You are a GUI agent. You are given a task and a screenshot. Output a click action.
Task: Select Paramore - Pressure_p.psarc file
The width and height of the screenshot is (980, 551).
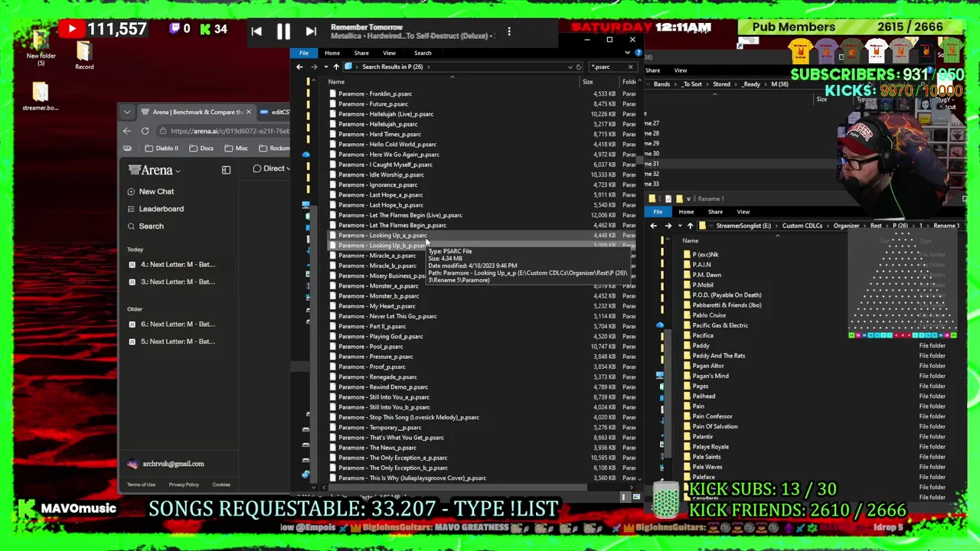[376, 357]
